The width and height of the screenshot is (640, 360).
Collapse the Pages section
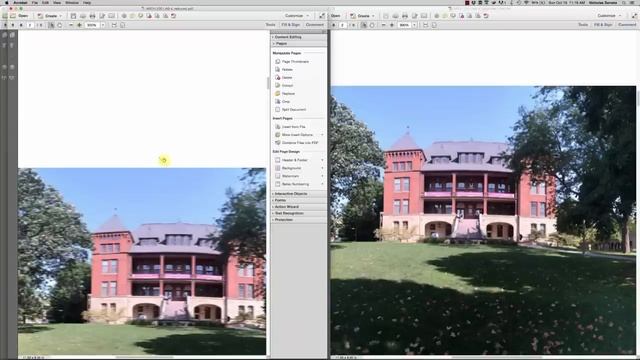(298, 43)
